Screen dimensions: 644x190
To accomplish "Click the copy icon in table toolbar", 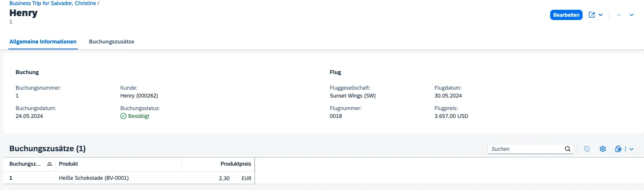I will [587, 149].
